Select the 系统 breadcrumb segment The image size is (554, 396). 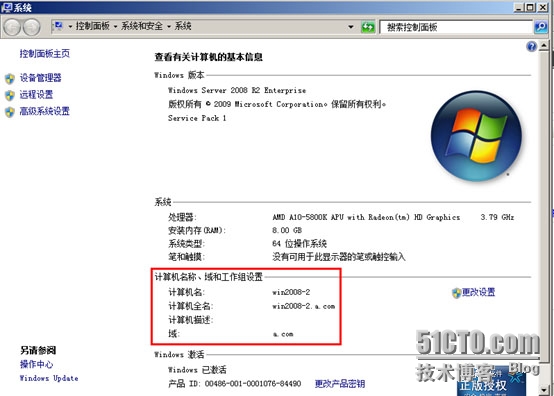click(183, 26)
